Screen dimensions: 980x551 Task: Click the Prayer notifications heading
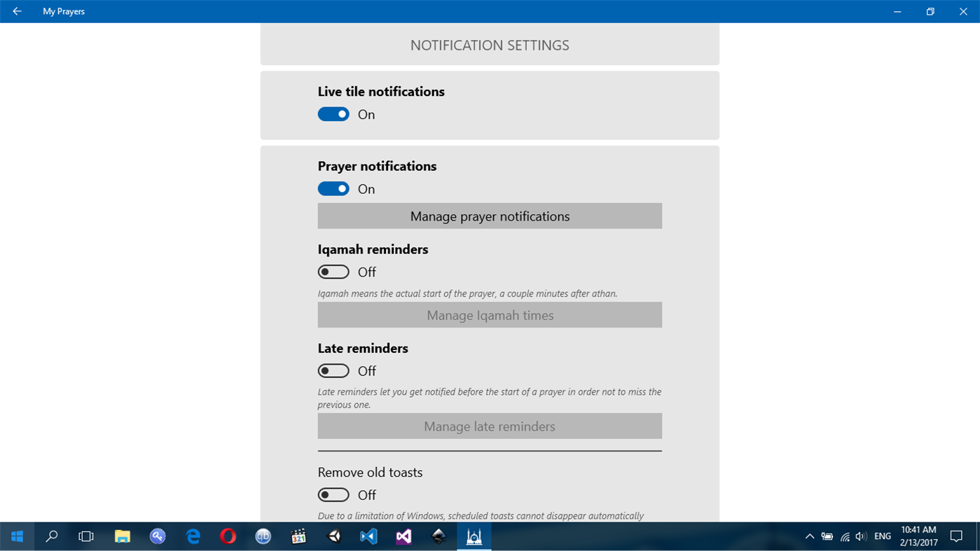[377, 166]
